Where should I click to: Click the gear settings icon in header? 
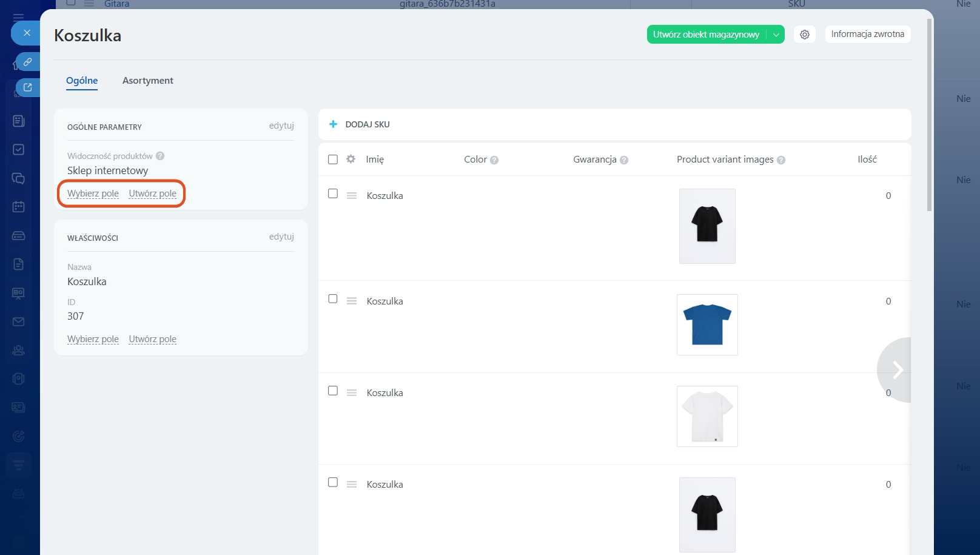805,35
